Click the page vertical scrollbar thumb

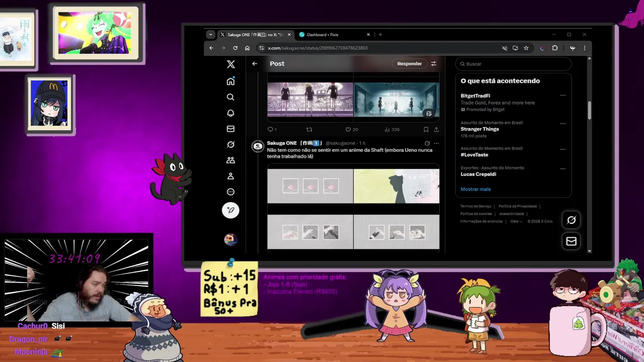pos(589,111)
